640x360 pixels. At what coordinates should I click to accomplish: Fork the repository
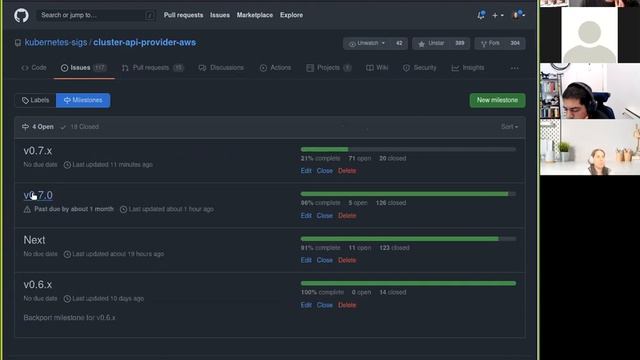(490, 43)
